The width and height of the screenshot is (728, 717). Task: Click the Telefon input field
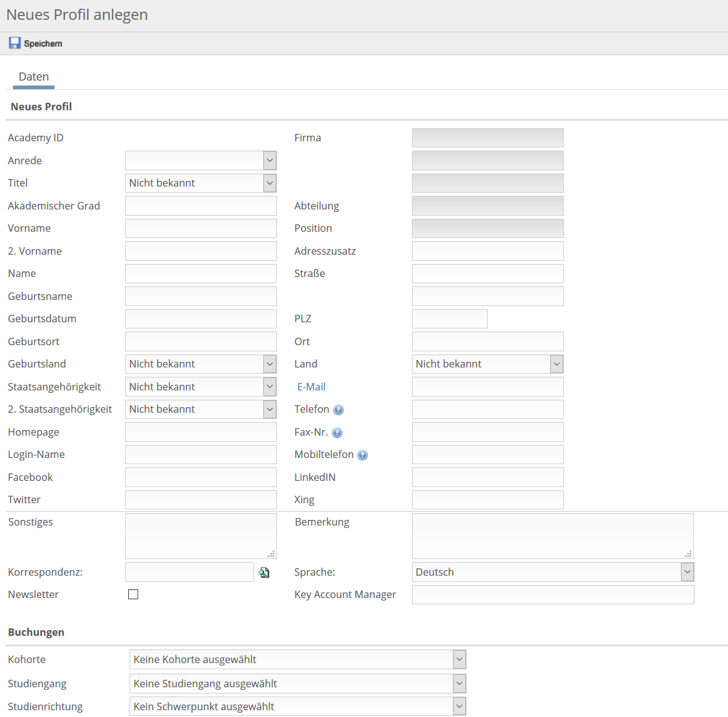(x=488, y=409)
